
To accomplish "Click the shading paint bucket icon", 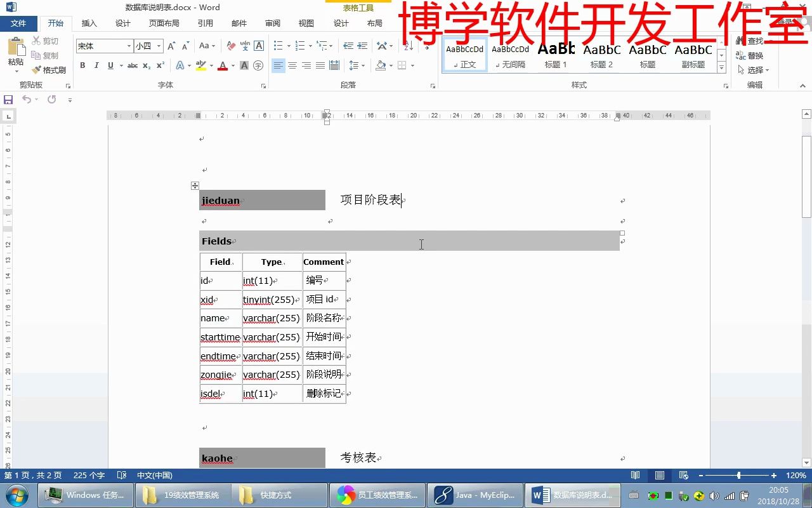I will tap(381, 65).
